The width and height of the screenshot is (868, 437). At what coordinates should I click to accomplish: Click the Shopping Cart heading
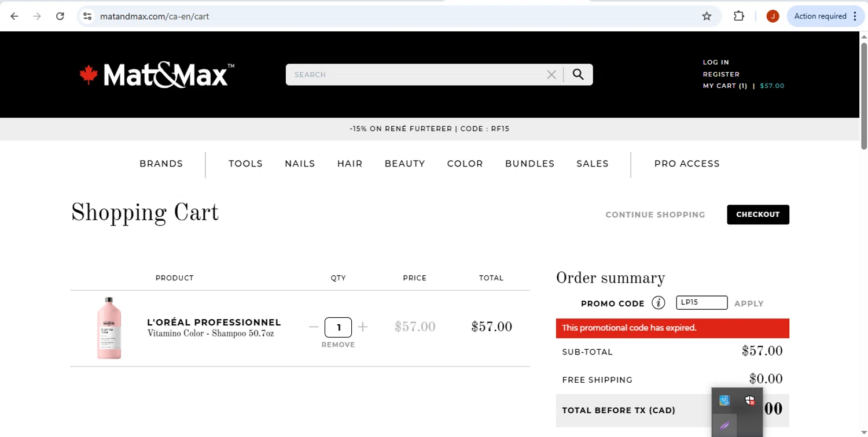[x=145, y=213]
